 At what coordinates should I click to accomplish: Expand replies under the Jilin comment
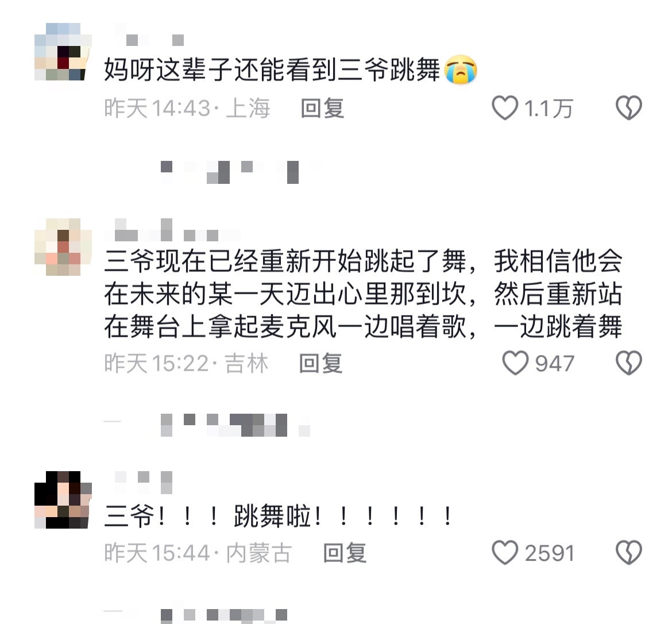pos(235,425)
